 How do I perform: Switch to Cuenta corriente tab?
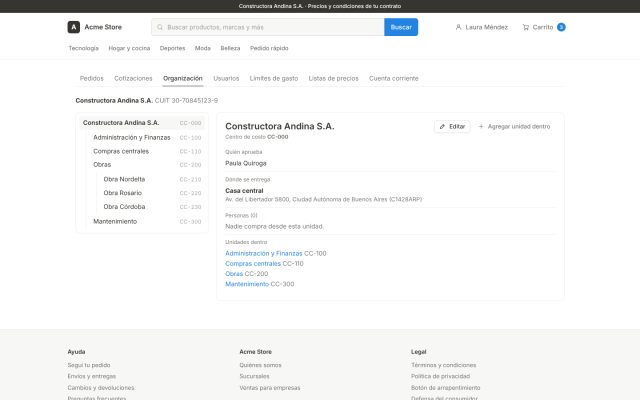click(x=393, y=78)
